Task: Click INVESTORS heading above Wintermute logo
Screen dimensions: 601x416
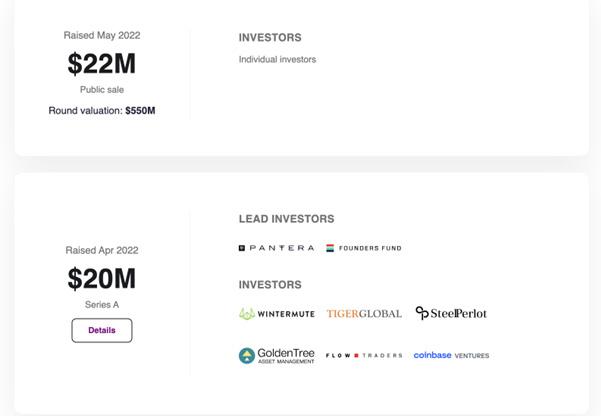Action: 269,285
